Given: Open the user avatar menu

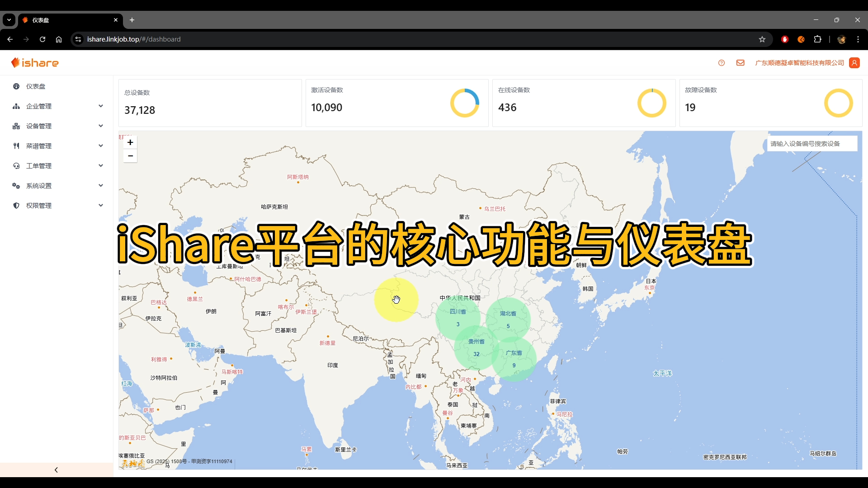Looking at the screenshot, I should (854, 63).
